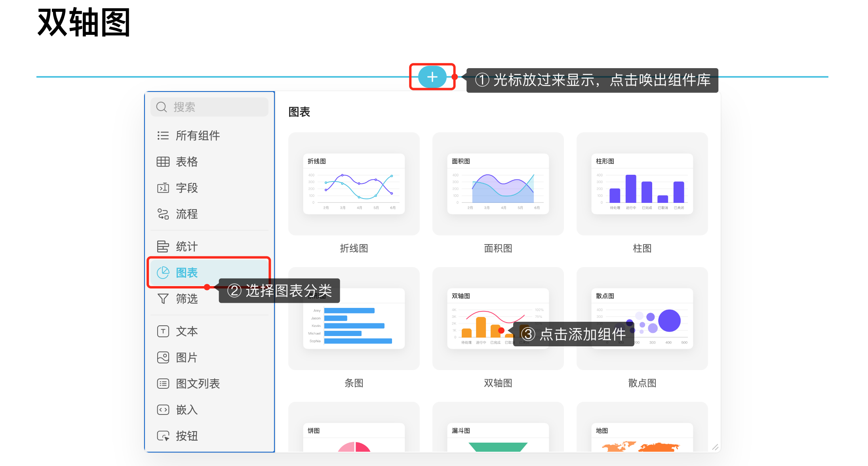Open the 字段 category
The width and height of the screenshot is (868, 466).
pos(209,188)
